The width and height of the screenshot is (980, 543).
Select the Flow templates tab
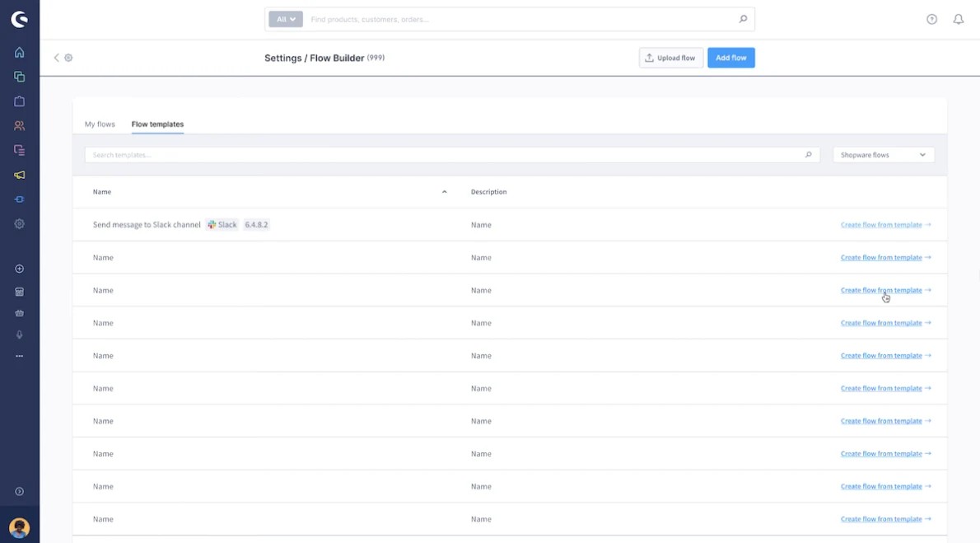tap(157, 124)
